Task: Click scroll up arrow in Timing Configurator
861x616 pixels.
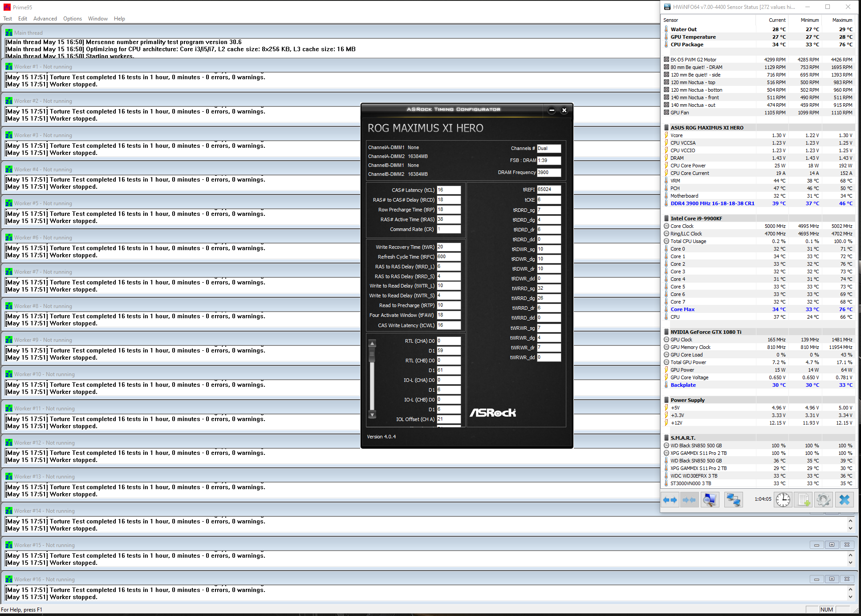Action: click(372, 343)
